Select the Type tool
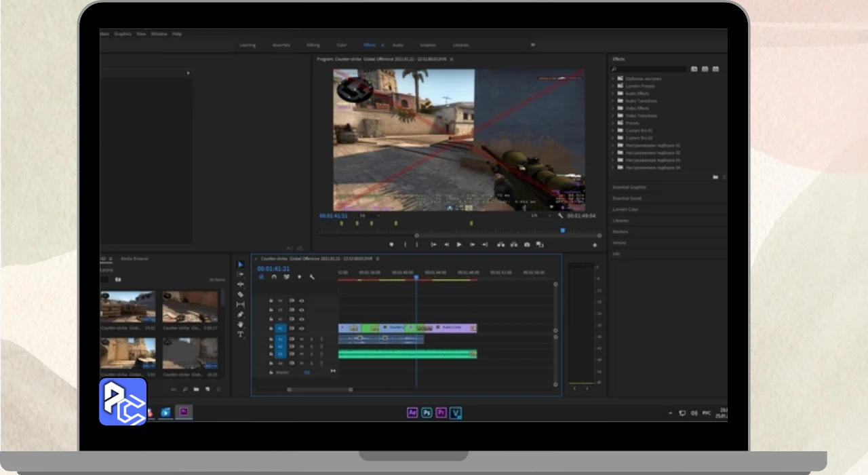This screenshot has height=475, width=868. pyautogui.click(x=240, y=335)
